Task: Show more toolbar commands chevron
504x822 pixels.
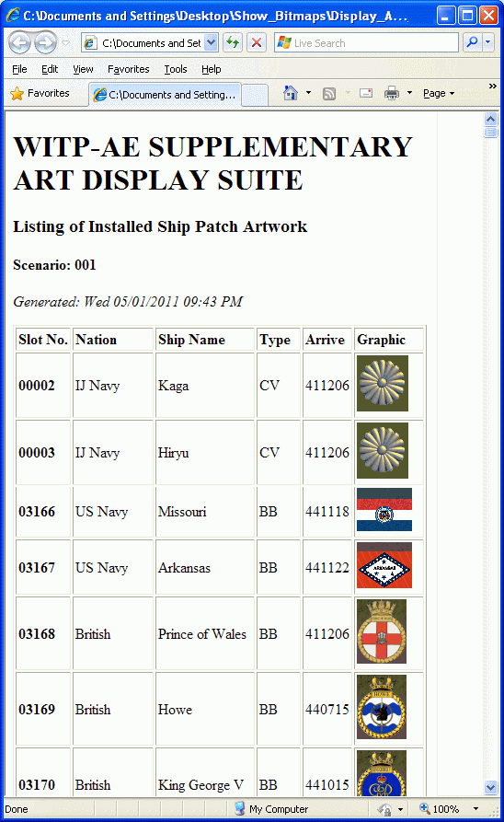Action: (492, 86)
